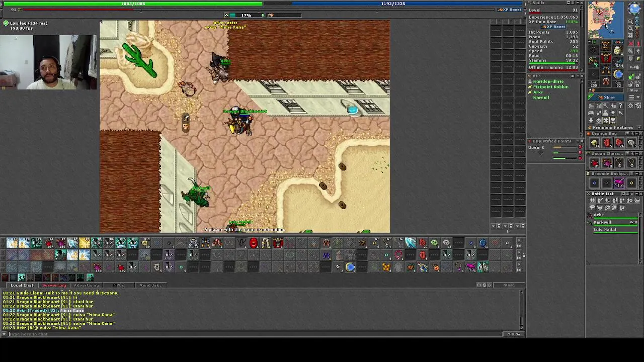Select Fistpoint Robbin in the VIP list
Screen dimensions: 644x362
click(x=551, y=87)
